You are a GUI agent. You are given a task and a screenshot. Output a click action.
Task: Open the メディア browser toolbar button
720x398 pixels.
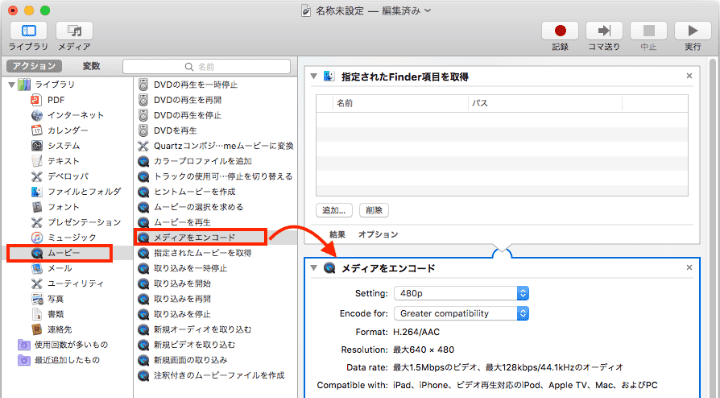(74, 31)
